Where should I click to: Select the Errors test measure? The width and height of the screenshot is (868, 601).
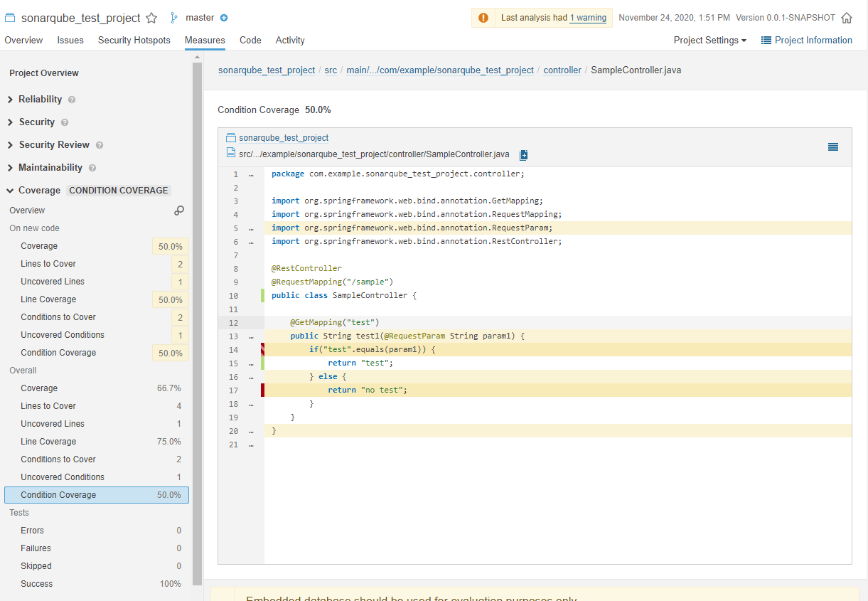click(x=97, y=531)
